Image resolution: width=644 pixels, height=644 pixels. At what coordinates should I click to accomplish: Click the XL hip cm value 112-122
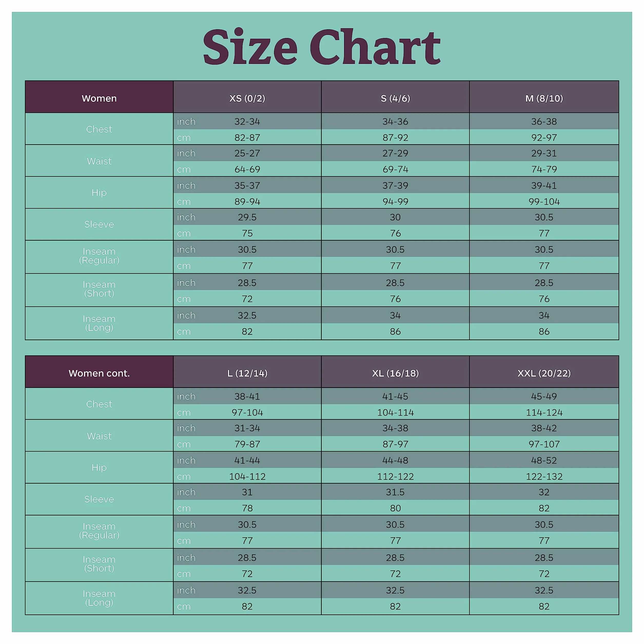(x=395, y=476)
